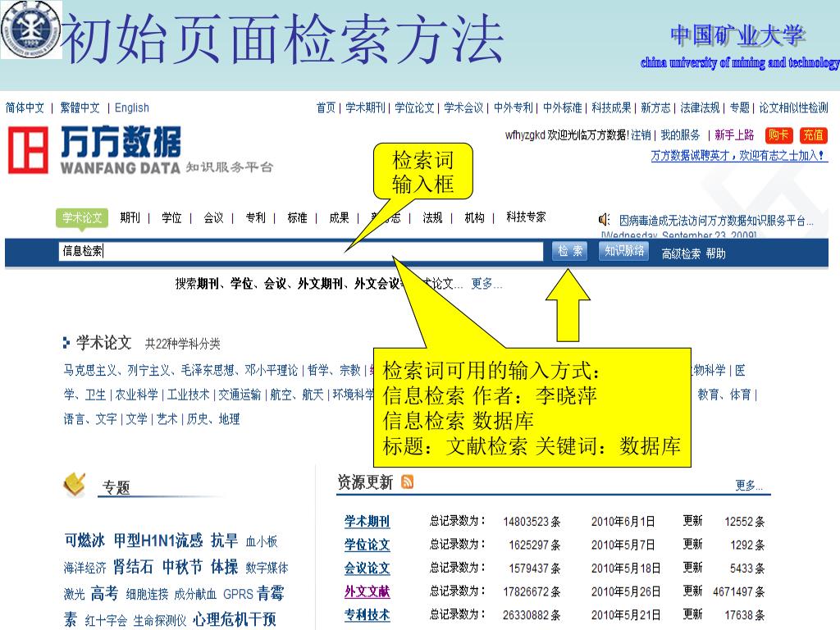The height and width of the screenshot is (630, 840).
Task: Click the 检索 search button
Action: click(x=569, y=251)
